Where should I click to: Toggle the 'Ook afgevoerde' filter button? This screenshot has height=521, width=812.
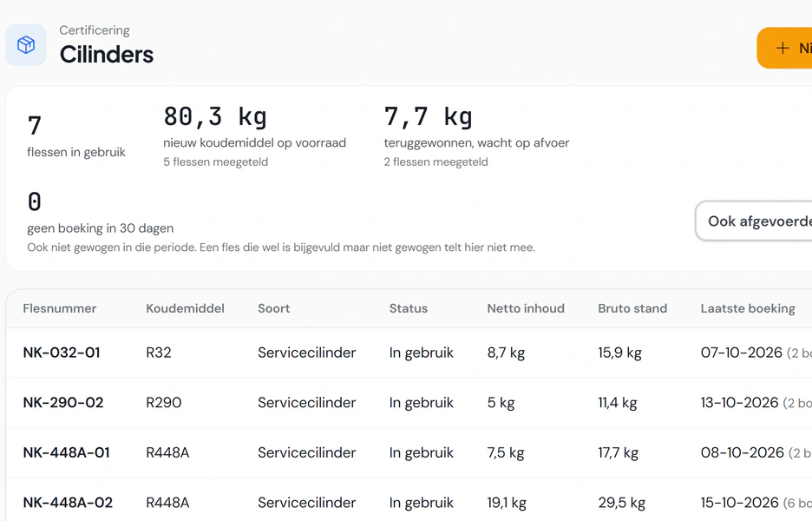[x=754, y=221]
